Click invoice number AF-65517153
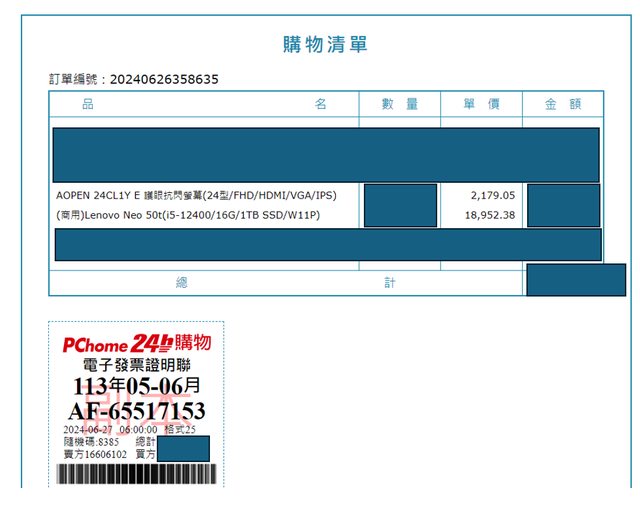 pyautogui.click(x=136, y=411)
